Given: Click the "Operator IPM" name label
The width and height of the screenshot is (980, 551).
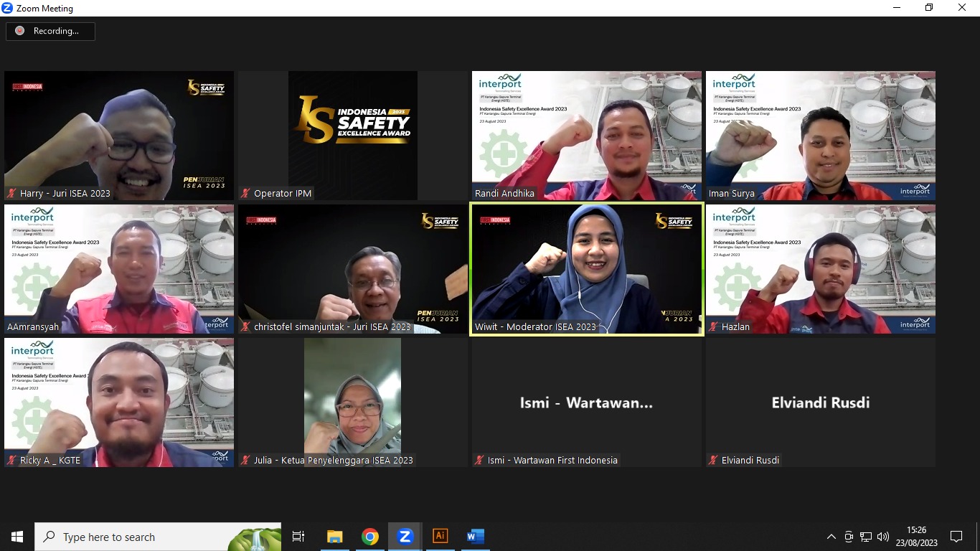Looking at the screenshot, I should pos(283,194).
